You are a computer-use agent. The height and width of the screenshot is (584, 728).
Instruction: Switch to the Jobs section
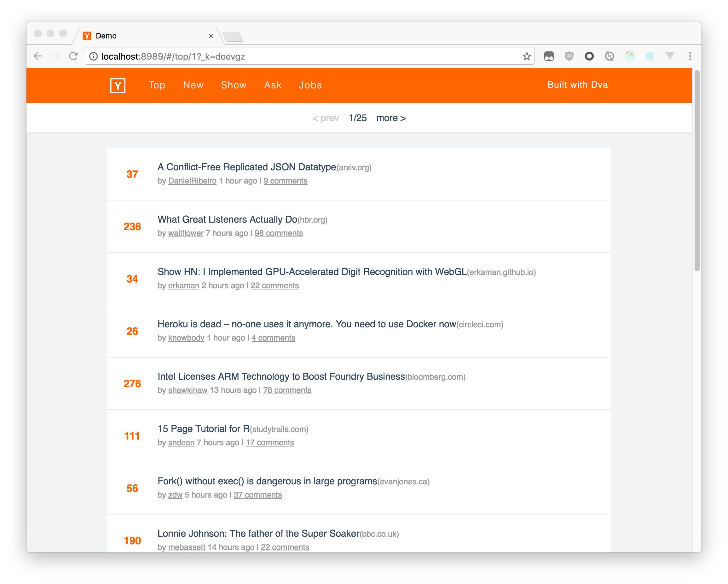coord(310,85)
